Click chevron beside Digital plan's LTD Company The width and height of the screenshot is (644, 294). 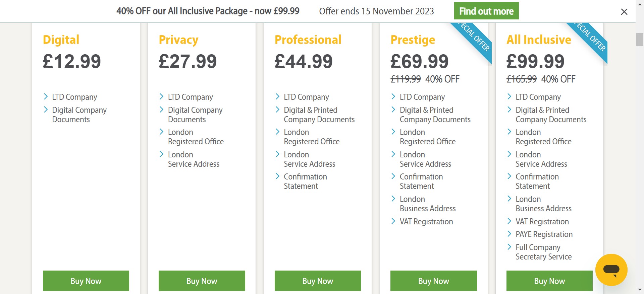(46, 97)
